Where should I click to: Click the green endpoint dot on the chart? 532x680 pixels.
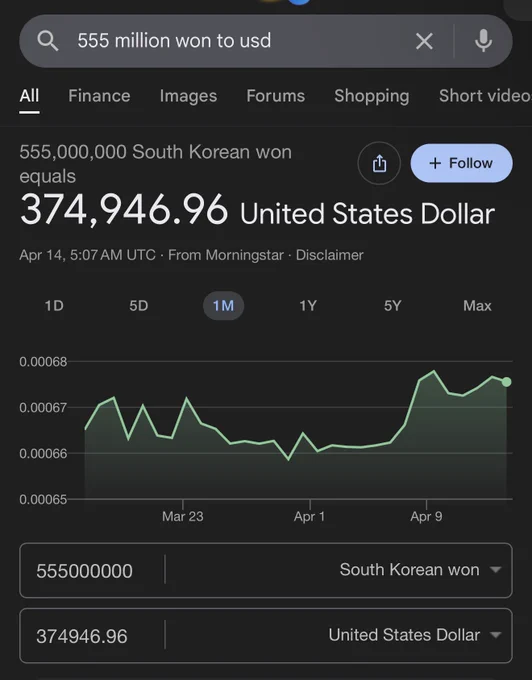point(506,382)
